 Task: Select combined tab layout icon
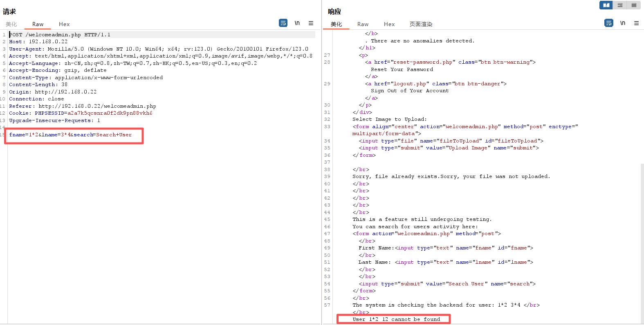pyautogui.click(x=633, y=5)
